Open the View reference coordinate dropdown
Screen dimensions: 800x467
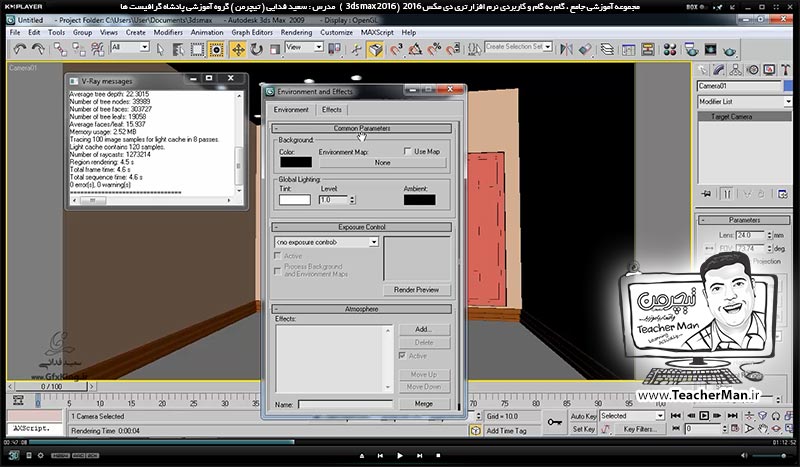point(319,47)
